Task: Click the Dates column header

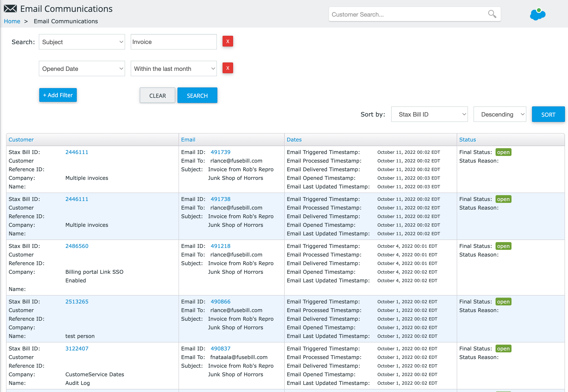Action: coord(294,140)
